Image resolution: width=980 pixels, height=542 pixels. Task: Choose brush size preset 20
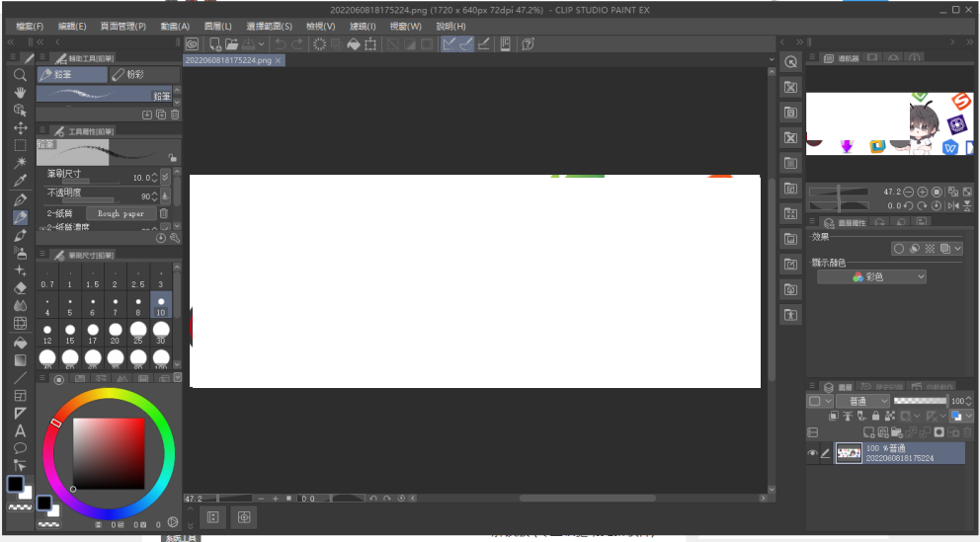115,334
